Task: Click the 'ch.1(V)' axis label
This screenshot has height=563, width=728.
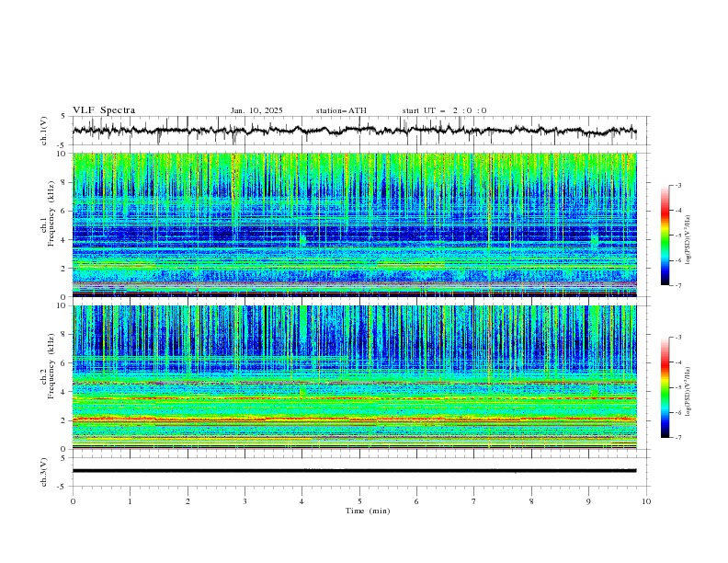Action: tap(44, 131)
